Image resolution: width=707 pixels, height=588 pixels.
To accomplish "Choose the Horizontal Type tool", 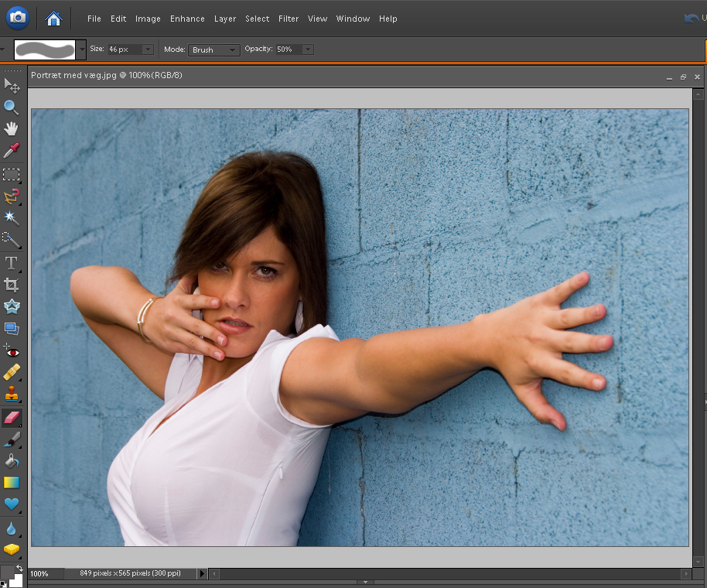I will click(x=11, y=263).
